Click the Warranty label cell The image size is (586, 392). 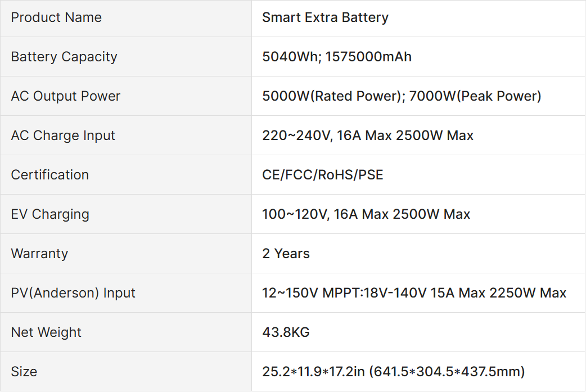(x=126, y=253)
